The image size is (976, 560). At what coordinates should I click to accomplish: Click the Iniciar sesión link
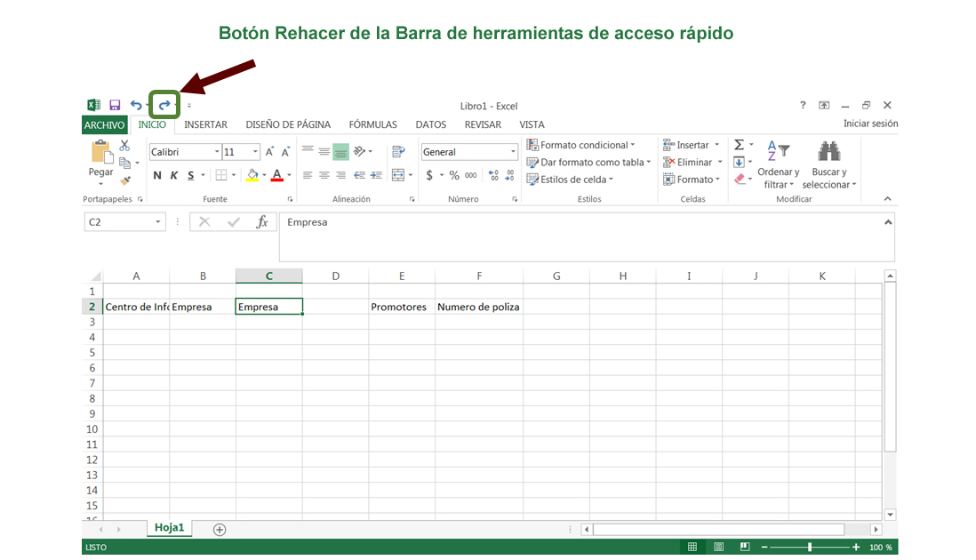(x=870, y=124)
